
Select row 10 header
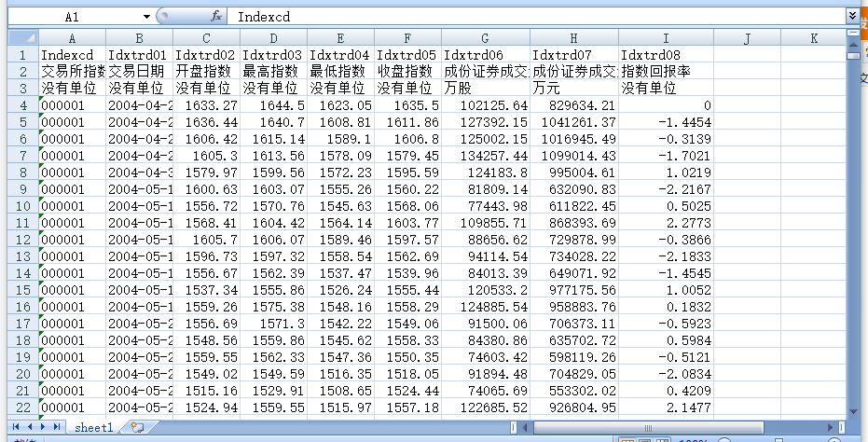(23, 206)
